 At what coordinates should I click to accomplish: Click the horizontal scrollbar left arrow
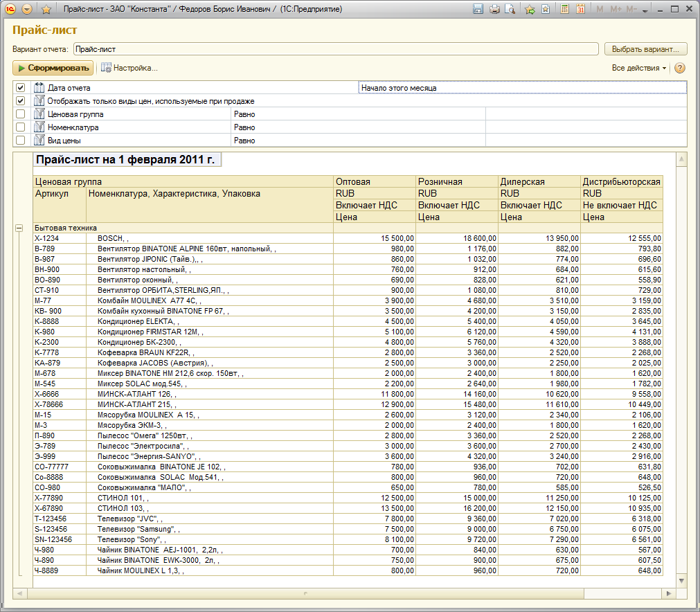click(x=19, y=594)
